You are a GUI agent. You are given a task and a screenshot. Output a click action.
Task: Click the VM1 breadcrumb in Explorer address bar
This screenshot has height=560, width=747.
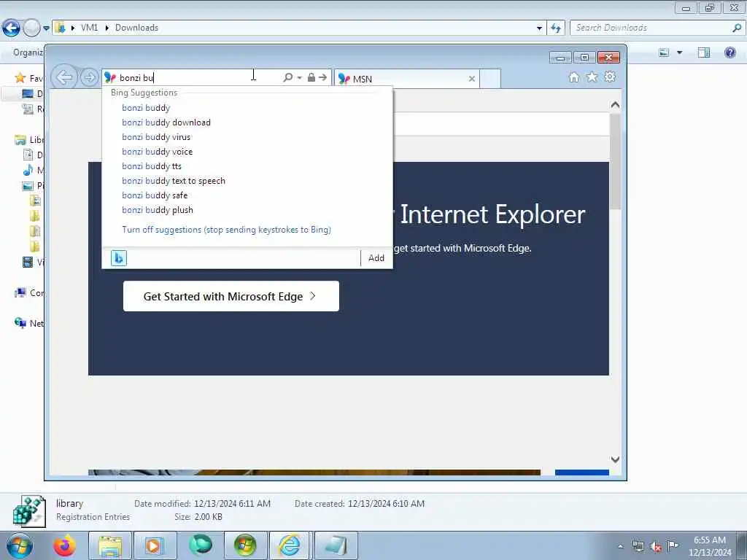[89, 28]
